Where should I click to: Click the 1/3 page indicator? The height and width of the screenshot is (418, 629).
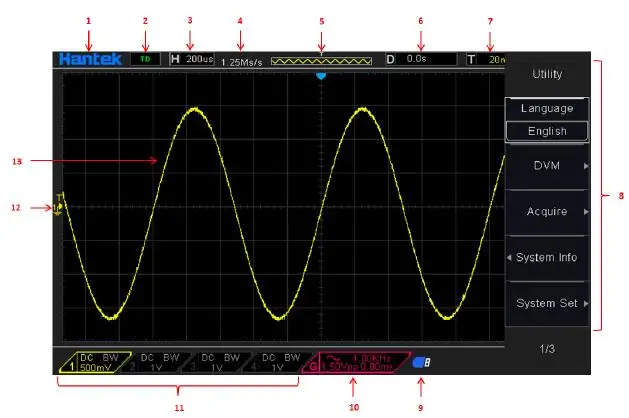pos(547,349)
